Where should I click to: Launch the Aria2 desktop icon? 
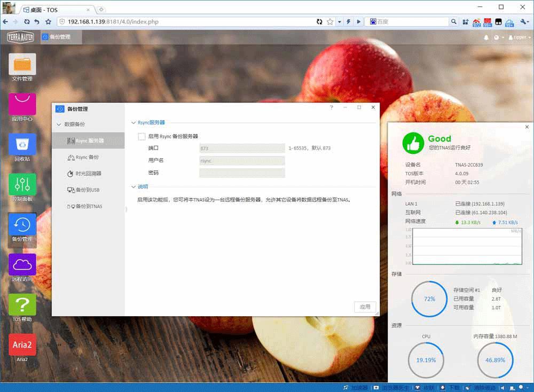click(x=22, y=344)
